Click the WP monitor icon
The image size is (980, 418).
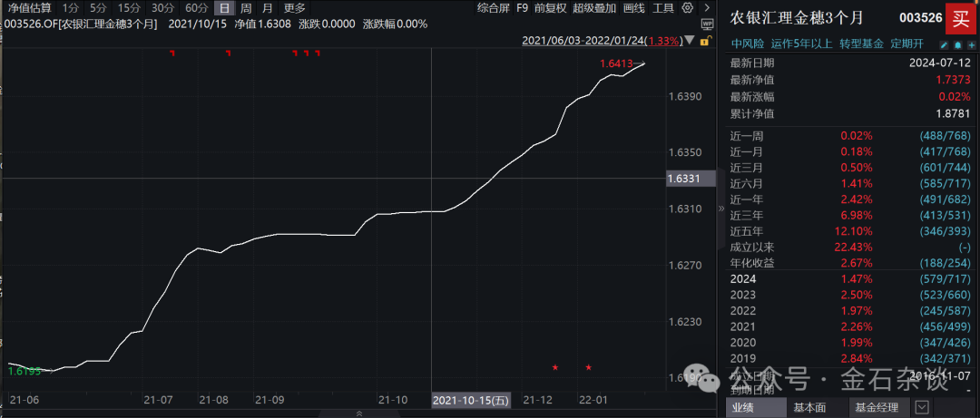coord(708,24)
